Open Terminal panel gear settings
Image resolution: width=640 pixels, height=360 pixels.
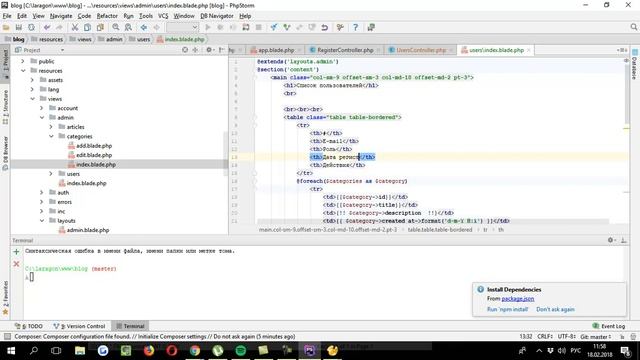point(611,240)
